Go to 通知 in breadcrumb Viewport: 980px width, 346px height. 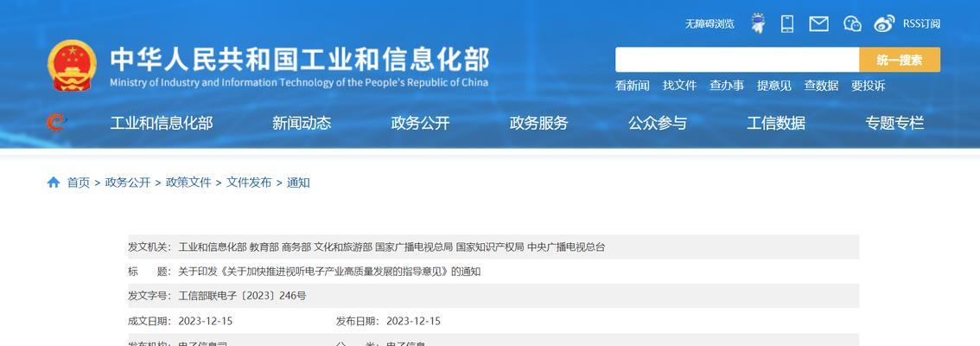(298, 183)
